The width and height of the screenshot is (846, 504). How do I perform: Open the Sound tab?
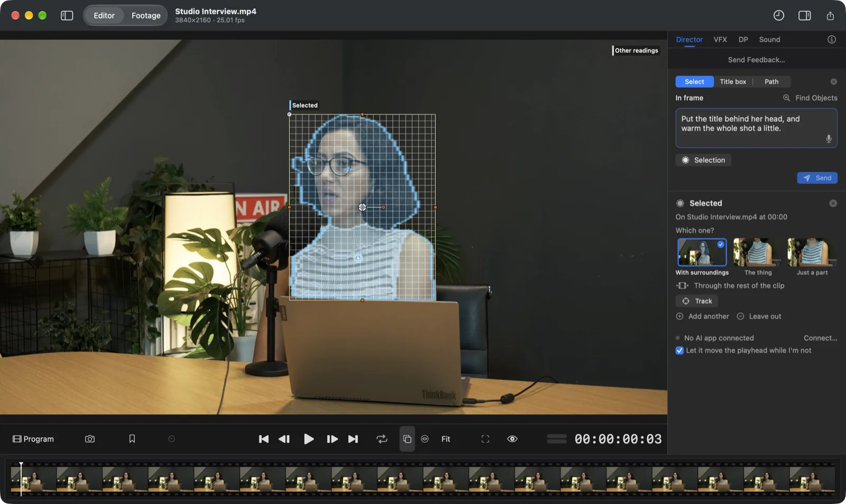coord(769,40)
